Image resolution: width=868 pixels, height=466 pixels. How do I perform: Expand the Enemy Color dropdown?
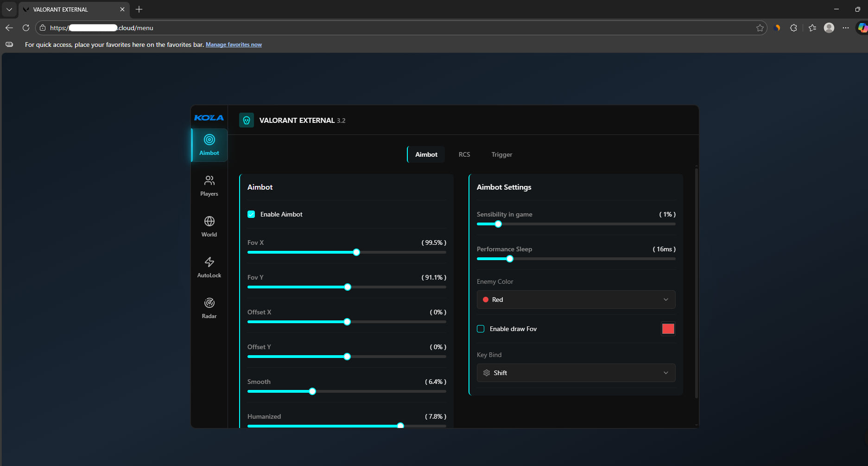tap(576, 300)
